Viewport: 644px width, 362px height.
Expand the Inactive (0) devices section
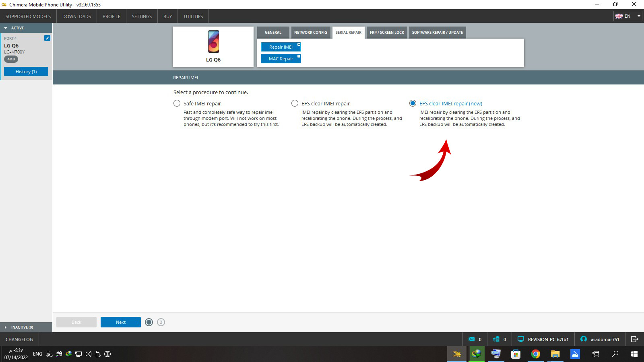(x=26, y=327)
